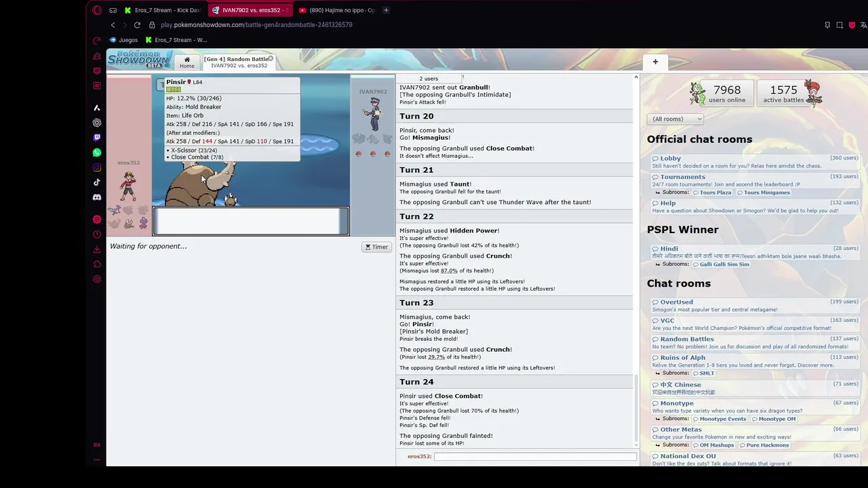Go back to the previous page
Viewport: 868px width, 488px height.
click(x=113, y=25)
